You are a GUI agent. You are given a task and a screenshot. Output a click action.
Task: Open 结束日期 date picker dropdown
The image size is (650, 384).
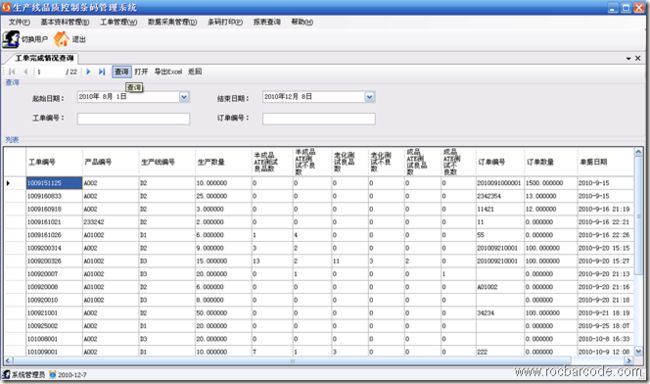click(x=369, y=97)
